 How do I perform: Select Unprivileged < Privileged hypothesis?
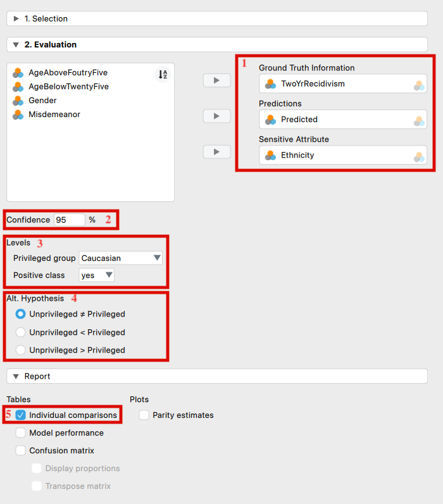pos(20,332)
